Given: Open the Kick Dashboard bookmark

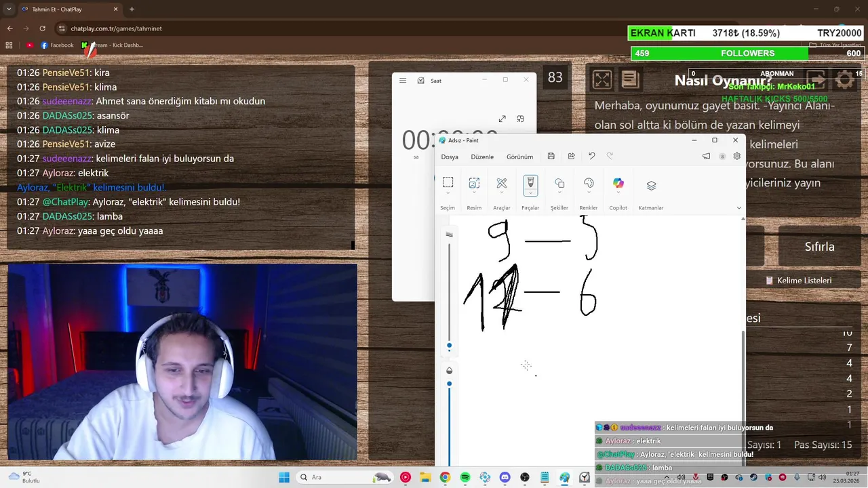Looking at the screenshot, I should (x=112, y=45).
